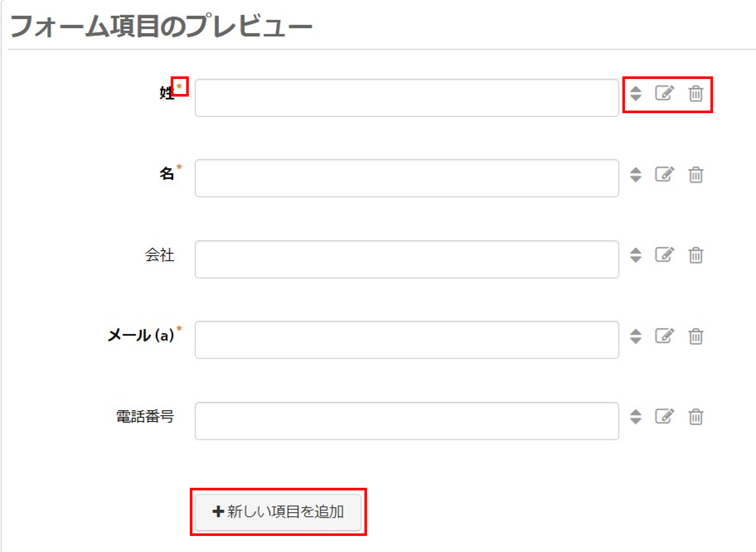Delete the 姓 field with trash icon
This screenshot has height=552, width=756.
(x=696, y=93)
